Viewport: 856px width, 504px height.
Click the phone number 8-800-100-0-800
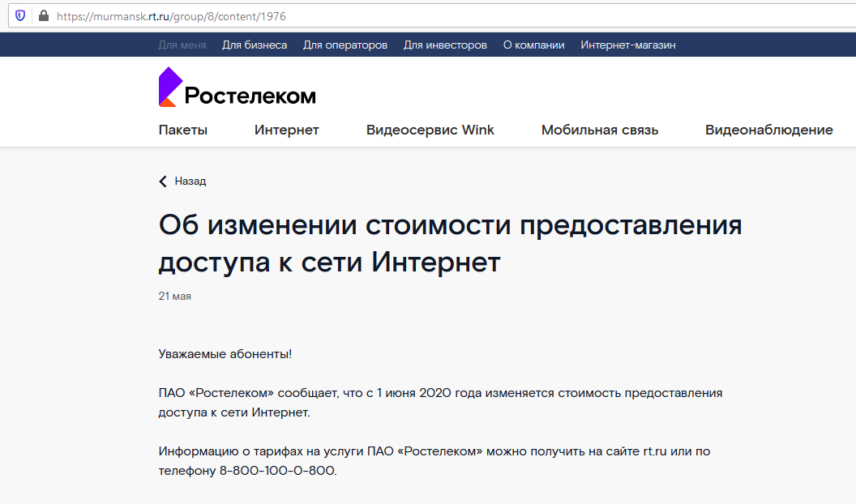[278, 471]
